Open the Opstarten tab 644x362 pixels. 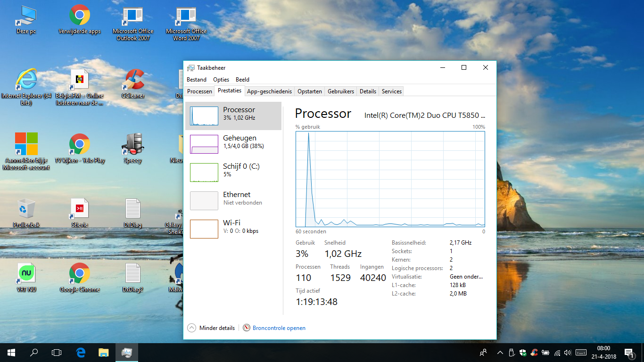click(x=310, y=91)
